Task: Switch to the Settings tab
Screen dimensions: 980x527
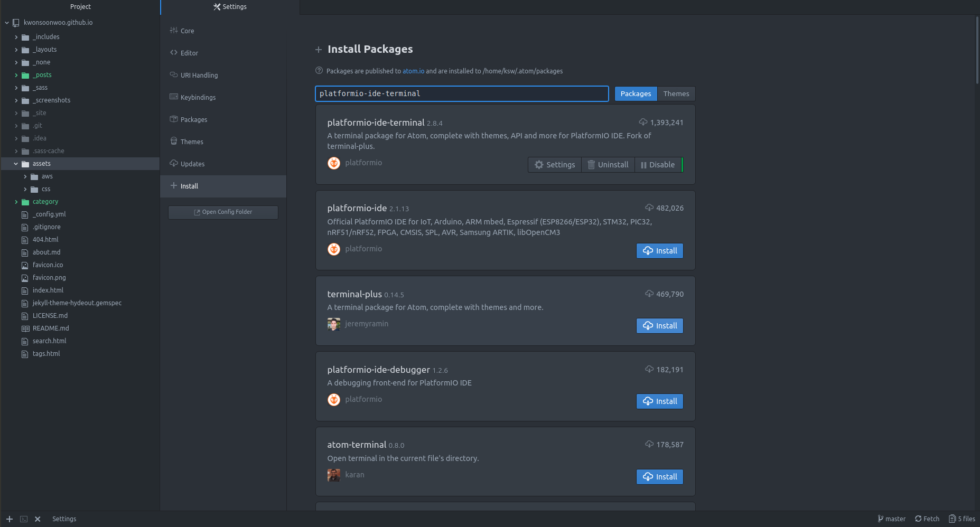Action: click(230, 7)
